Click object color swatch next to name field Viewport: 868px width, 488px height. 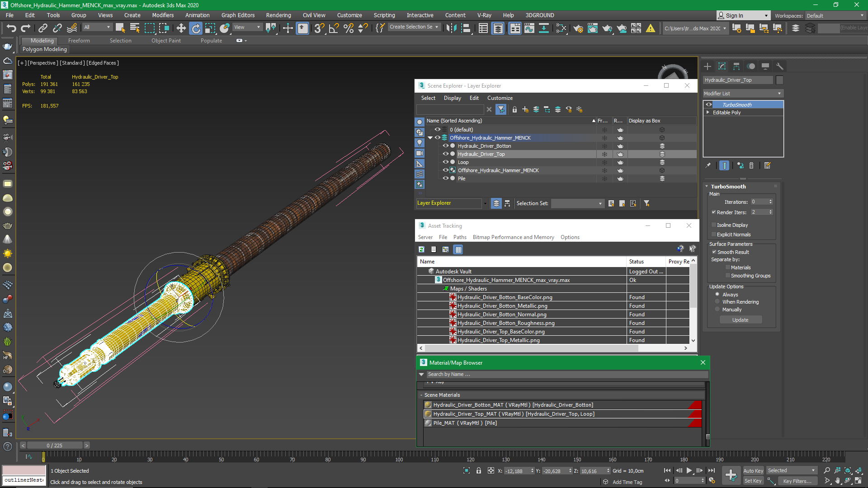tap(779, 80)
